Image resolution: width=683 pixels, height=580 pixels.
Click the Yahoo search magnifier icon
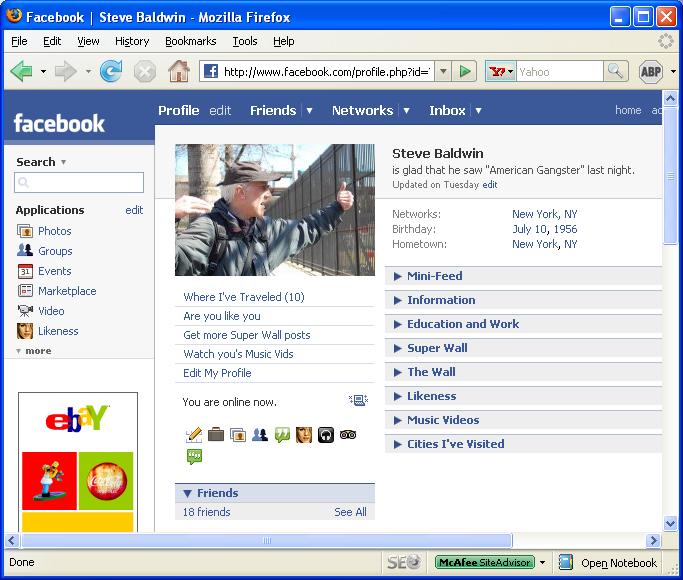click(x=615, y=71)
